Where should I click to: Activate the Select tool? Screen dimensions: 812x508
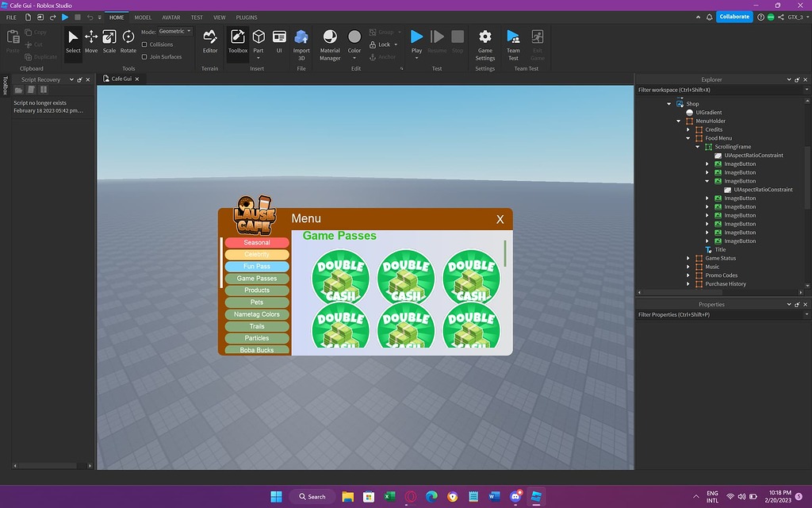coord(73,41)
